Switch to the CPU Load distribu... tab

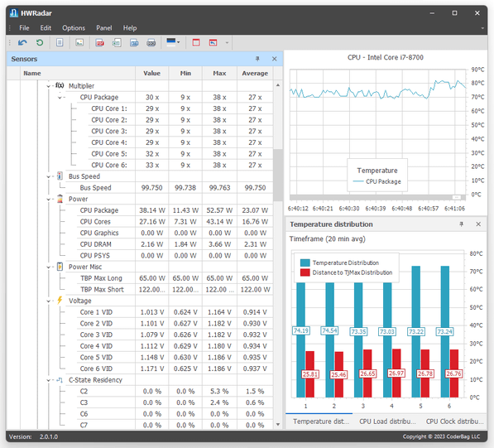coord(387,422)
